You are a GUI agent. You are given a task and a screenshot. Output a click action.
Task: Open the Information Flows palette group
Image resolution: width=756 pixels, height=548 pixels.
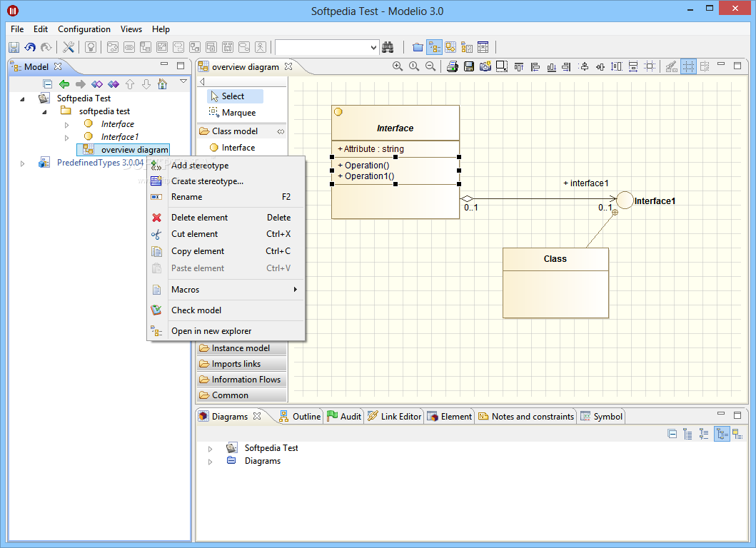coord(241,380)
